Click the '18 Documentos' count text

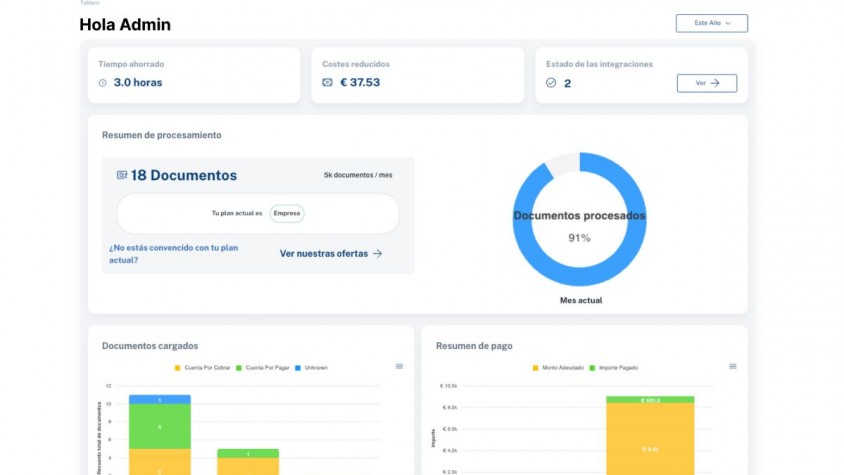(x=184, y=175)
